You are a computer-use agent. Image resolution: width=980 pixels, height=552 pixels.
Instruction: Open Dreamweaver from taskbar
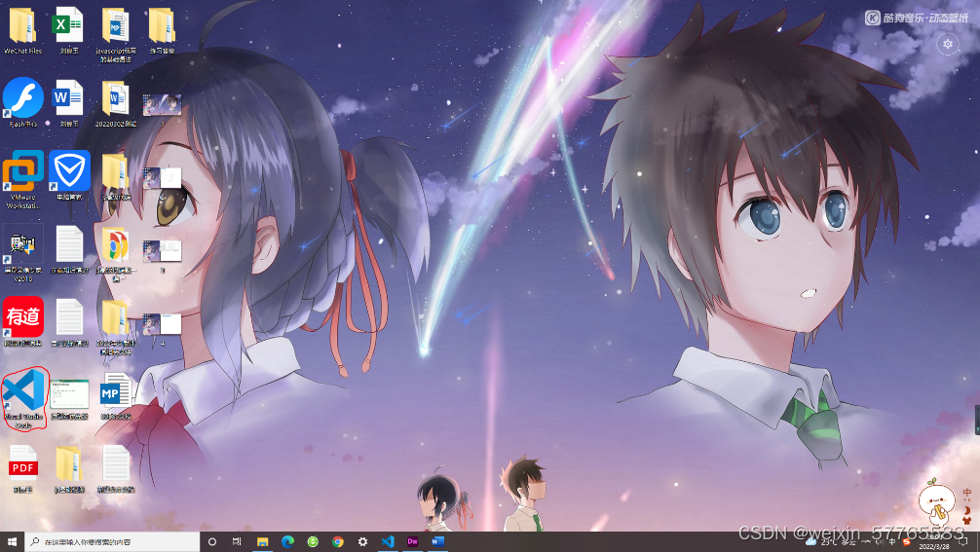tap(412, 541)
